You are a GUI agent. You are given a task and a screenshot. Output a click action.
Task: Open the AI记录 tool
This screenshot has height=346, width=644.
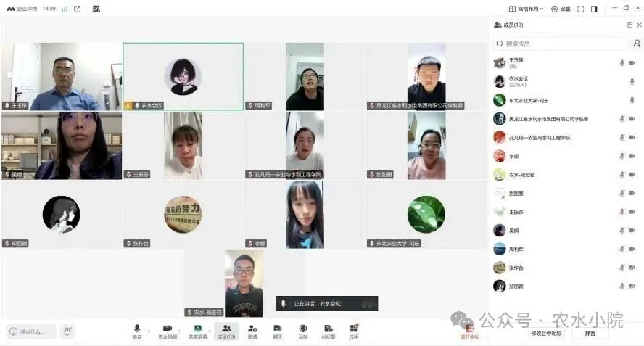pos(328,329)
